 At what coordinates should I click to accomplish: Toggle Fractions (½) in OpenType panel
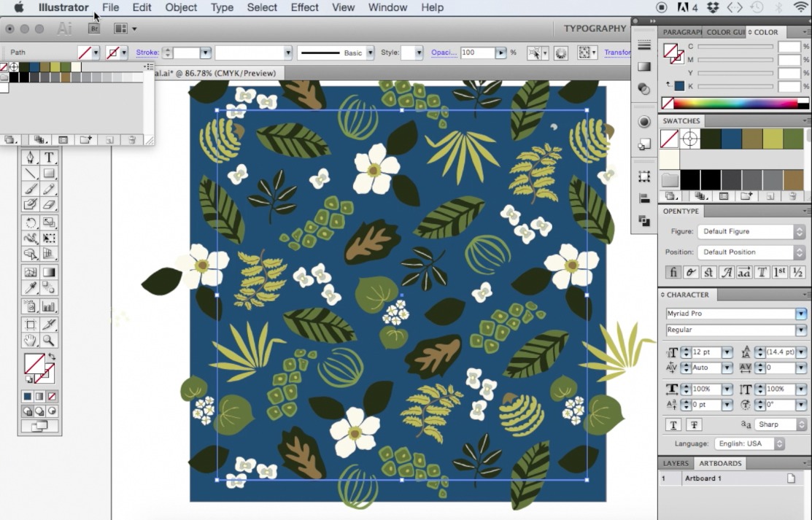point(797,272)
